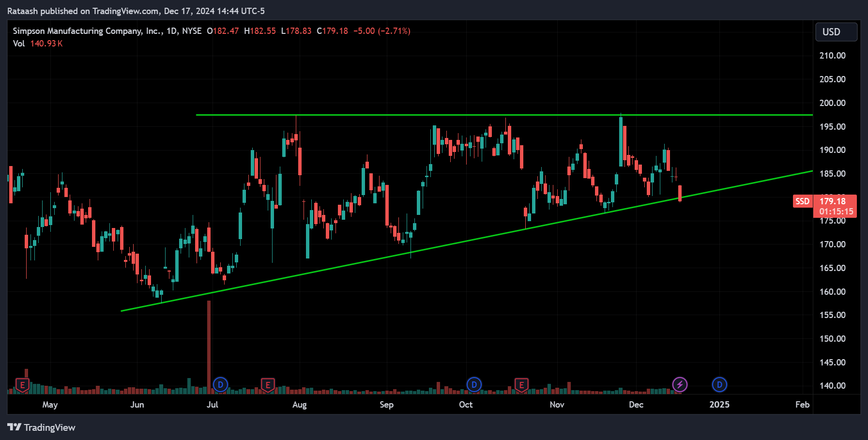Click the 210.00 price axis label
Screen dimensions: 868x440
pyautogui.click(x=832, y=56)
